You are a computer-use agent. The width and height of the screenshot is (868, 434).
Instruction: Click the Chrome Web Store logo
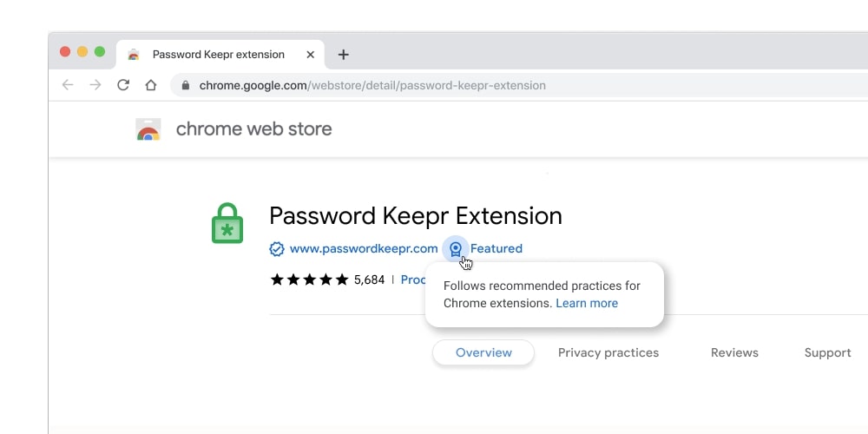[x=148, y=130]
